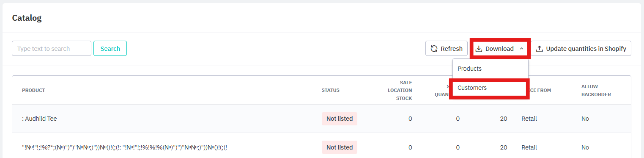Click the Download tray arrow icon
Image resolution: width=644 pixels, height=158 pixels.
479,49
